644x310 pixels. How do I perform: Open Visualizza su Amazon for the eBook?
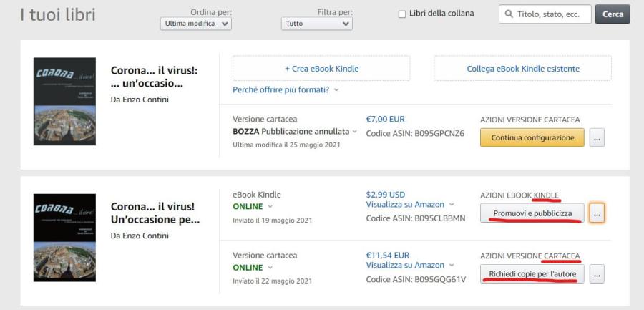coord(410,205)
